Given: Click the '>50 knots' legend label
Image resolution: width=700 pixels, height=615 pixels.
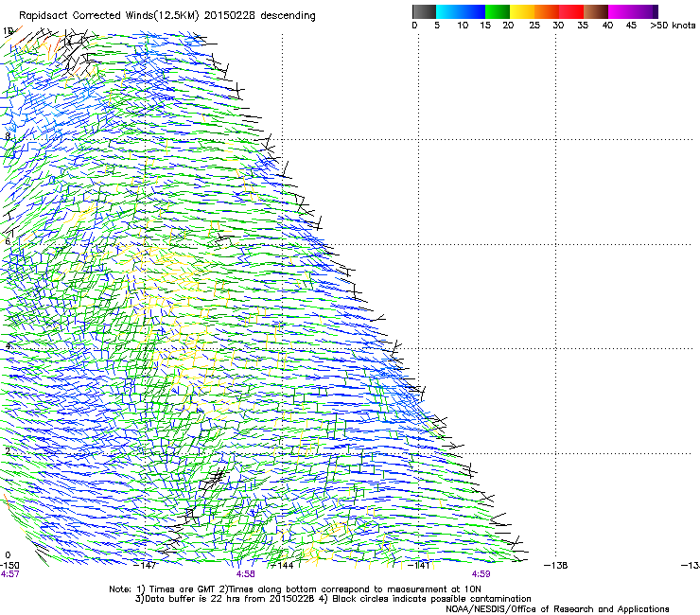Looking at the screenshot, I should click(x=673, y=26).
